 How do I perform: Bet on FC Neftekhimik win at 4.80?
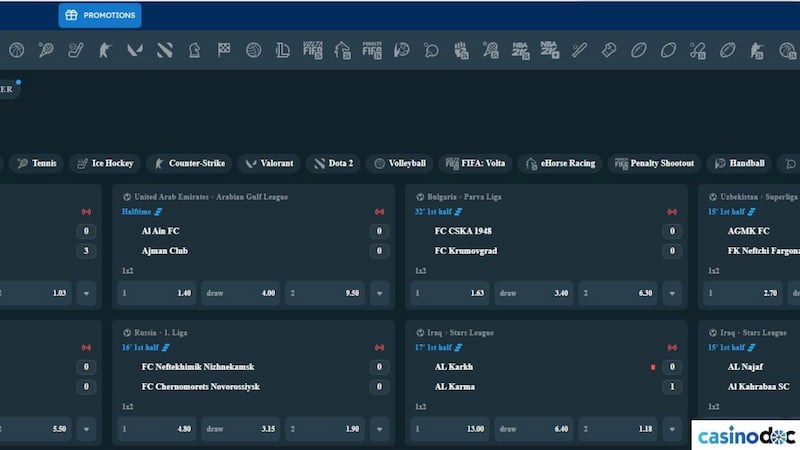(157, 429)
